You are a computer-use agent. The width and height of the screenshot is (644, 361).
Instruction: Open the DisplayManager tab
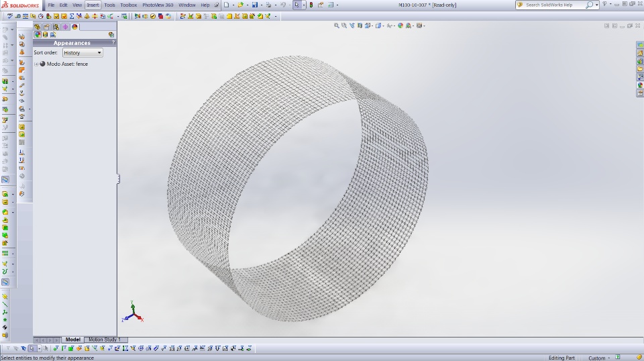tap(74, 27)
